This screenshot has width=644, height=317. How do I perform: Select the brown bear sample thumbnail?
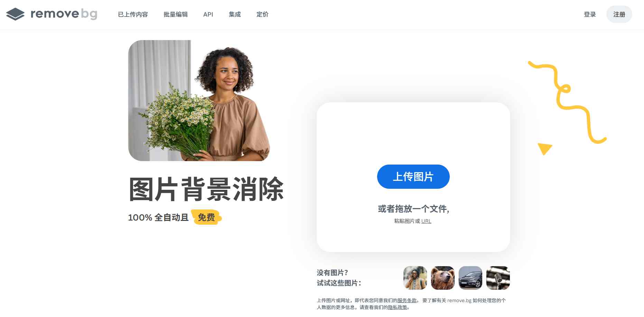[443, 278]
